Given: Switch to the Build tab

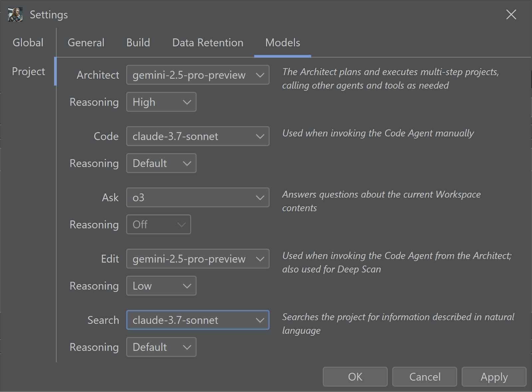Looking at the screenshot, I should tap(138, 43).
